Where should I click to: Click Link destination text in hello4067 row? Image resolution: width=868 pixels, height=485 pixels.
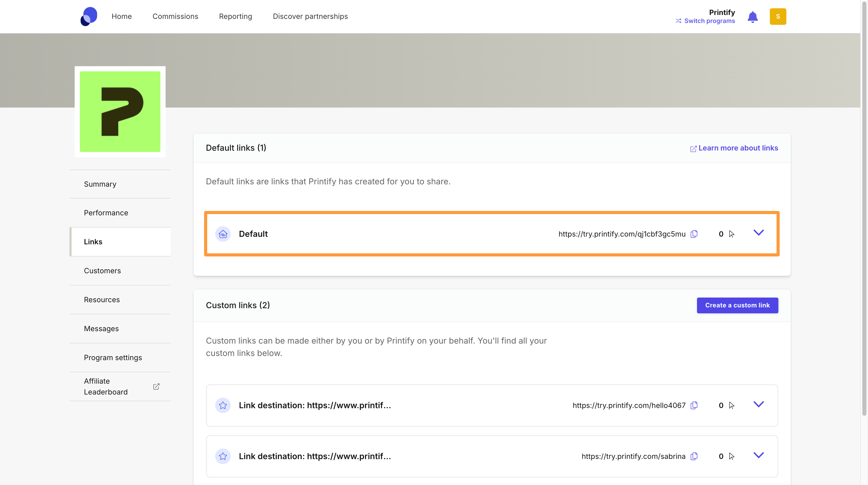click(315, 405)
